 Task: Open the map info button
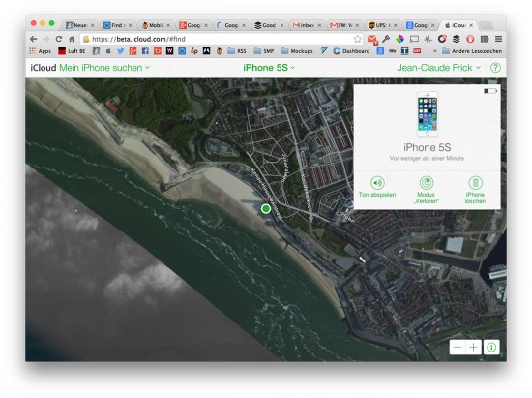[x=491, y=347]
